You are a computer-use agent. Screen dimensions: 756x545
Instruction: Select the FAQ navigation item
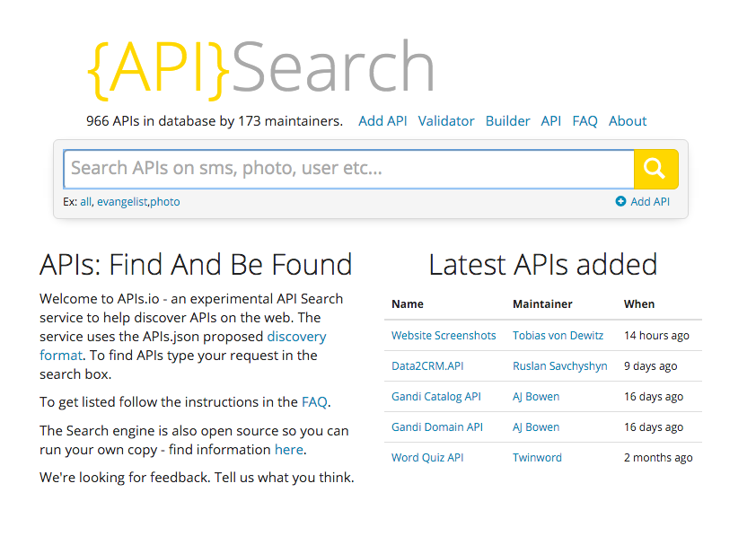click(585, 120)
